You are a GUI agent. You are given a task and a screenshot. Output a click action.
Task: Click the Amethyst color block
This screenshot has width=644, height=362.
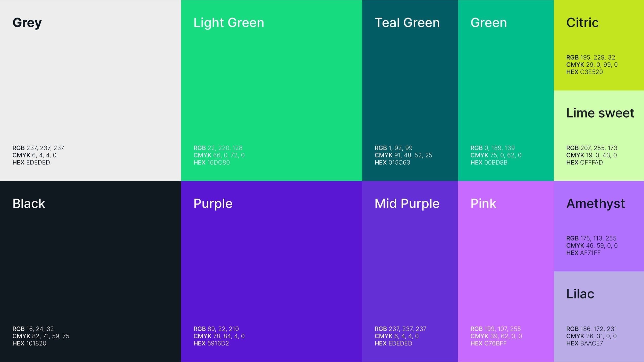599,221
